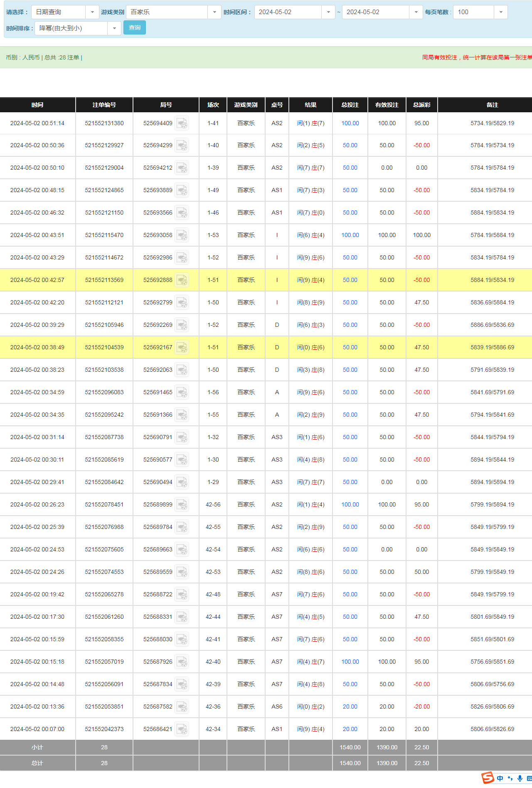
Task: Click result 闲(6) 庄(6) for bet 521552075605
Action: pyautogui.click(x=311, y=550)
